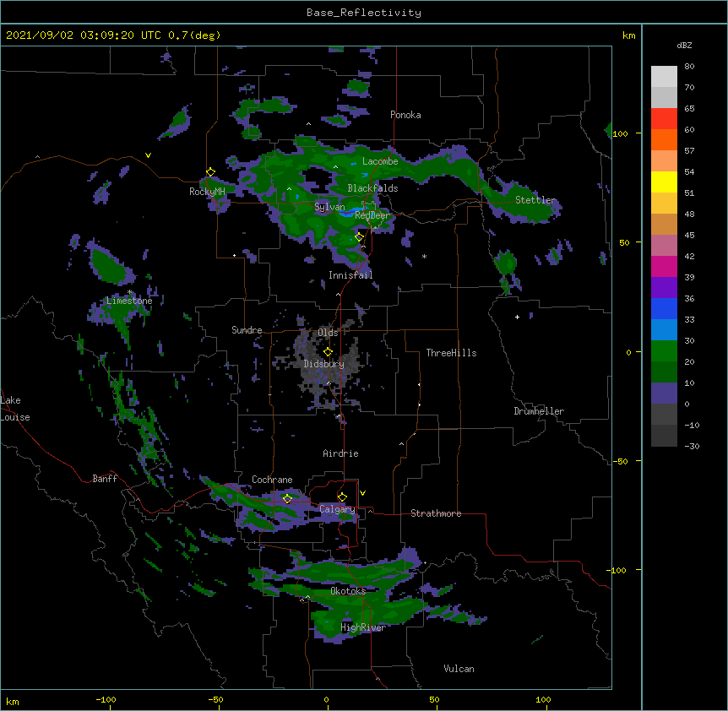Click the Lake Louise label

click(15, 409)
